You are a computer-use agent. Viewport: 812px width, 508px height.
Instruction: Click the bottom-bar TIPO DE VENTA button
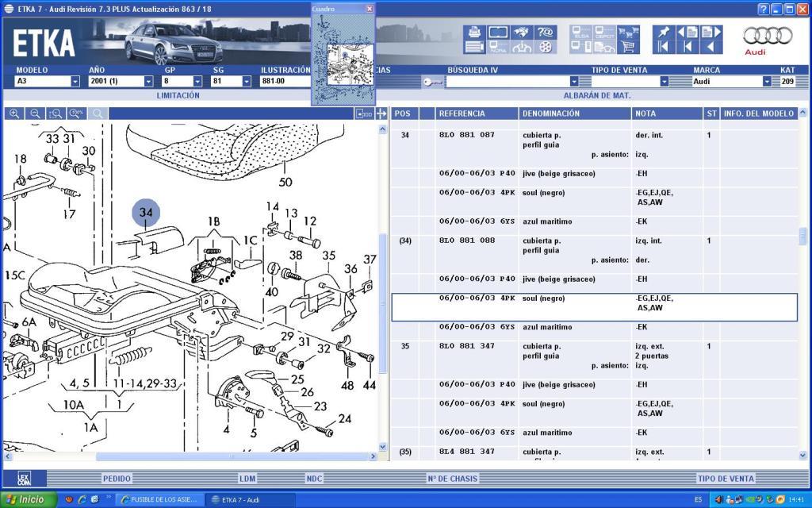pyautogui.click(x=726, y=479)
